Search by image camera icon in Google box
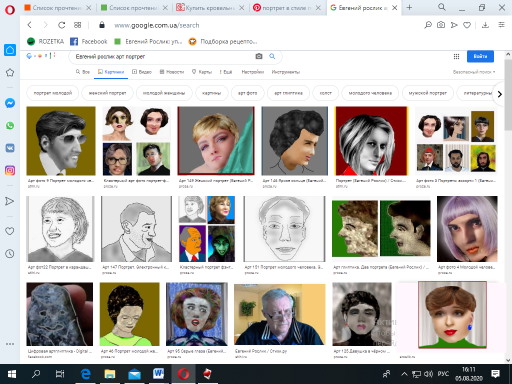The width and height of the screenshot is (512, 384). point(259,56)
